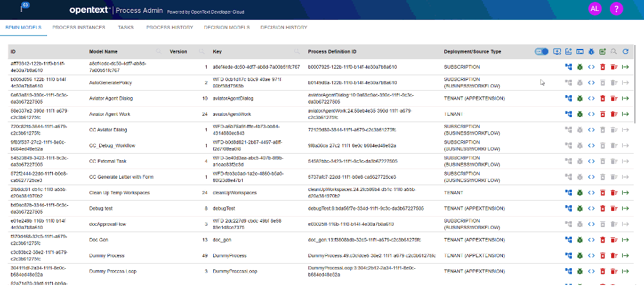Open the AL user avatar menu
644x301 pixels.
(594, 8)
